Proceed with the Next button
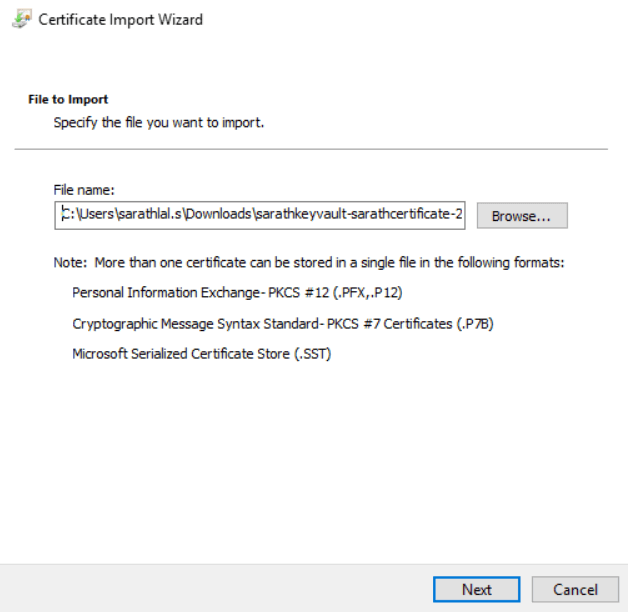This screenshot has height=612, width=628. click(476, 589)
